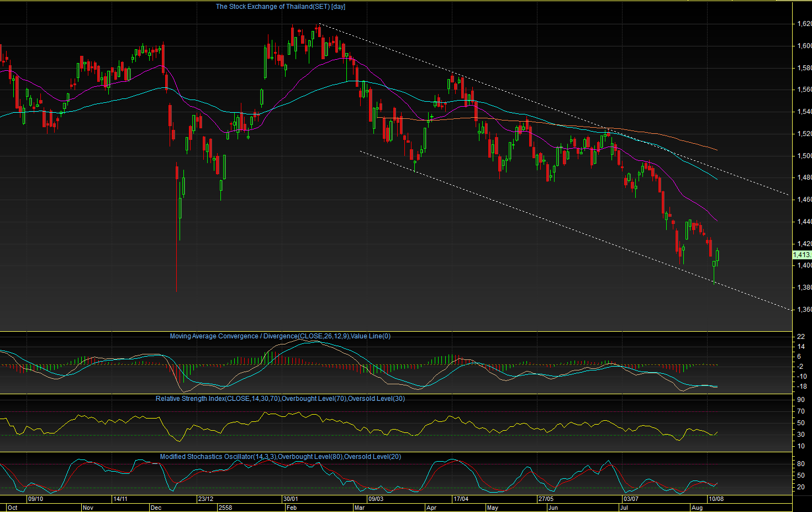Click the 09/03 date marker
Viewport: 812px width, 512px height.
tap(376, 499)
